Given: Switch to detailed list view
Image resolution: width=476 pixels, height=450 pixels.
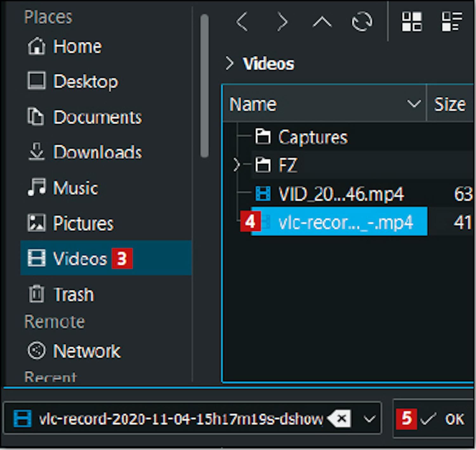Looking at the screenshot, I should 452,22.
